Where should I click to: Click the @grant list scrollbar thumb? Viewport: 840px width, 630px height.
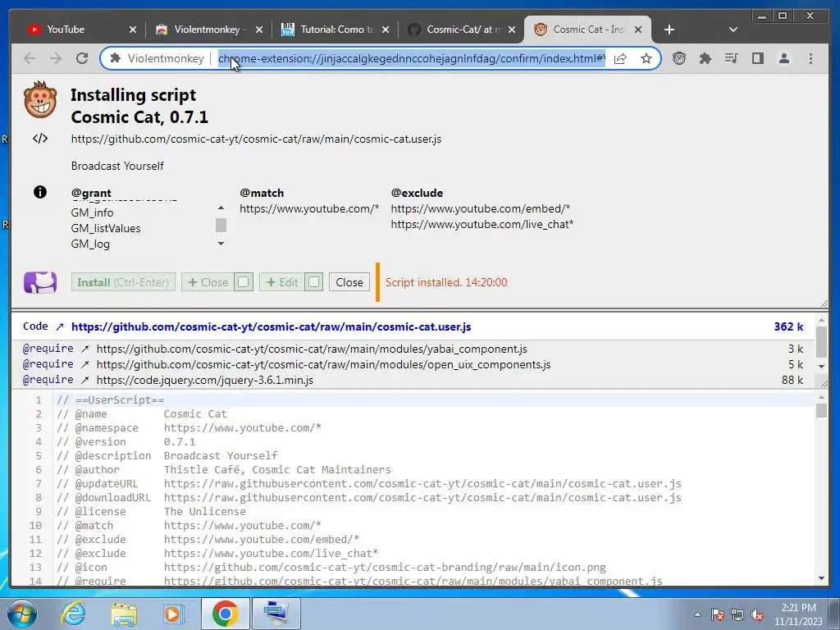point(221,225)
